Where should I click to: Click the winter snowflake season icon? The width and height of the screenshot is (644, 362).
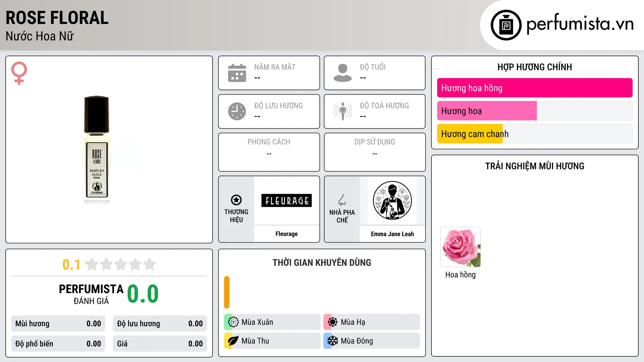click(x=333, y=341)
